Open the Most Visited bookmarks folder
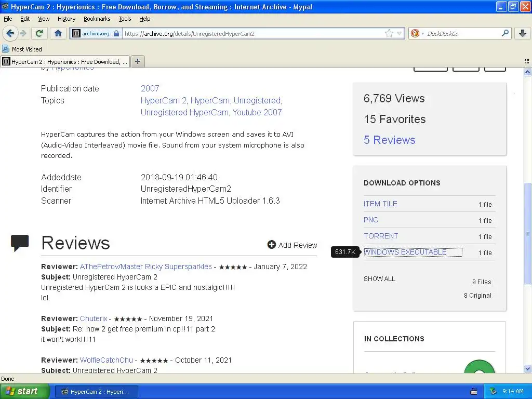The image size is (532, 399). point(22,49)
